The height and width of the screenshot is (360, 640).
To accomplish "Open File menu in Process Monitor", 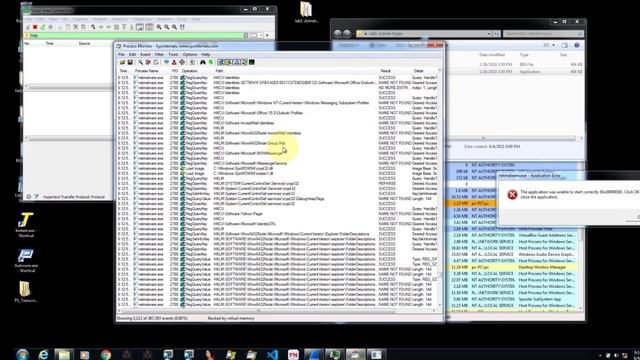I will coord(121,54).
